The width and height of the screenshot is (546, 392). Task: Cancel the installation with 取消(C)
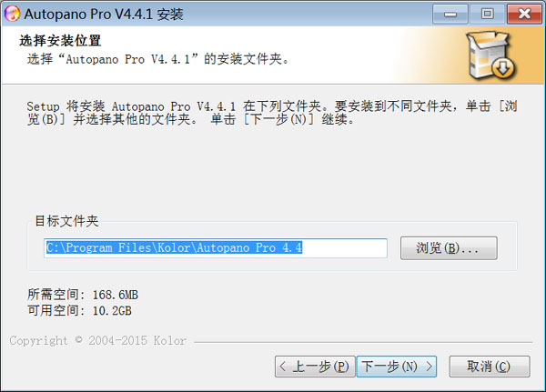coord(490,367)
